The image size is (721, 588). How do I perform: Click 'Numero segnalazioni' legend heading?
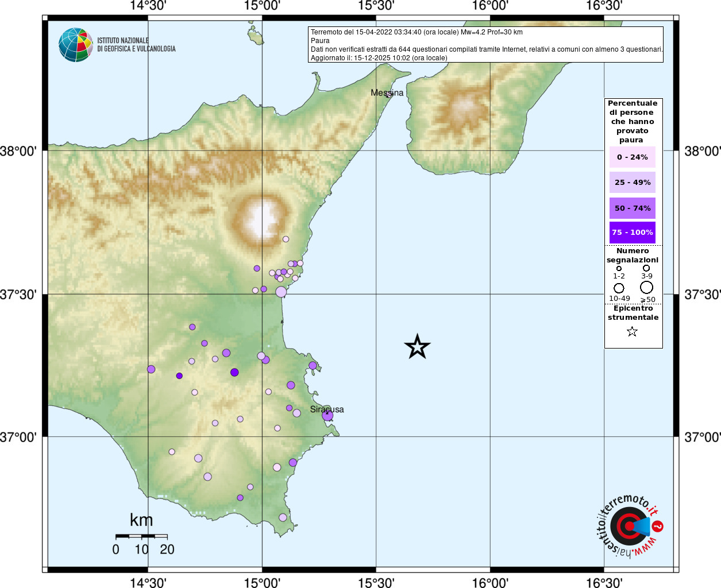click(633, 256)
